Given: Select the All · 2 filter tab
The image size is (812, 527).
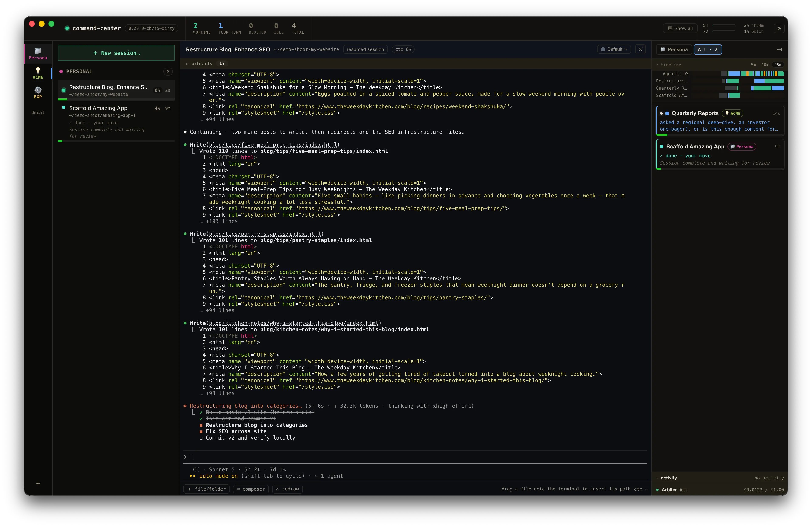Looking at the screenshot, I should point(708,49).
